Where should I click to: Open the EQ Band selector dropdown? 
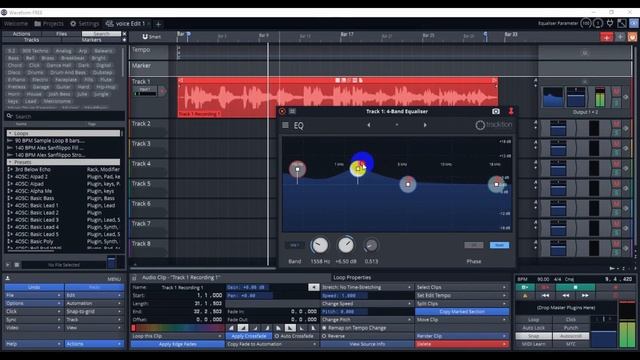295,245
